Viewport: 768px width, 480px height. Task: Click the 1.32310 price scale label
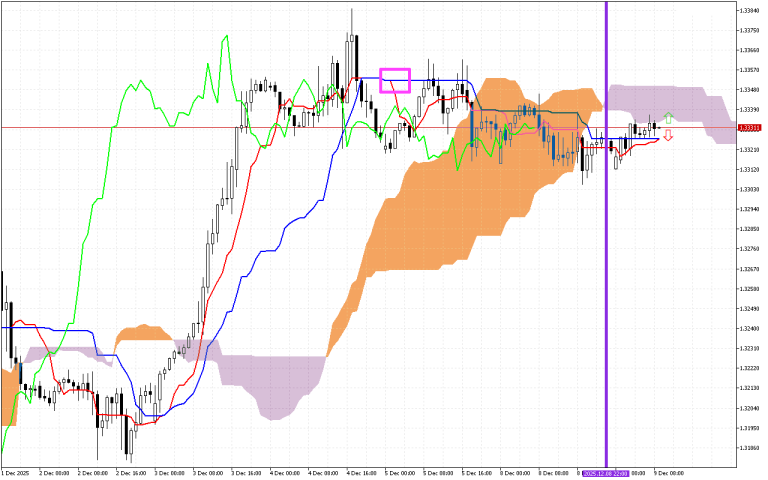(x=749, y=348)
